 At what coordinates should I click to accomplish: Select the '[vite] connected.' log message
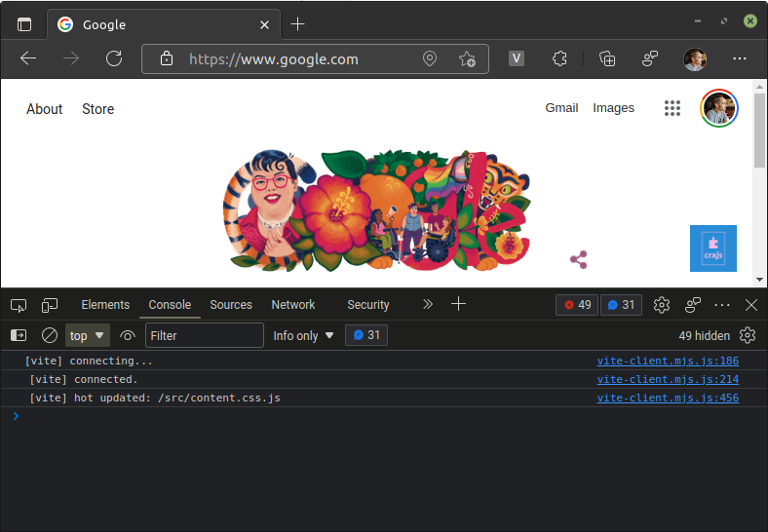pyautogui.click(x=83, y=379)
